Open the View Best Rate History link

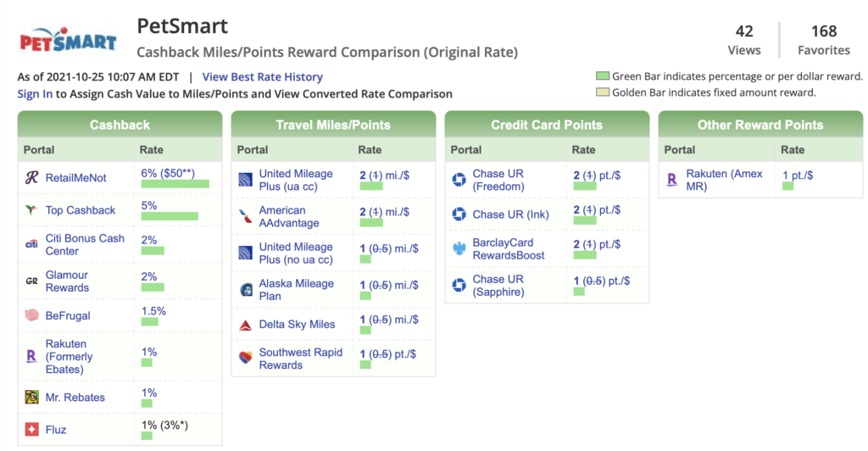[262, 77]
